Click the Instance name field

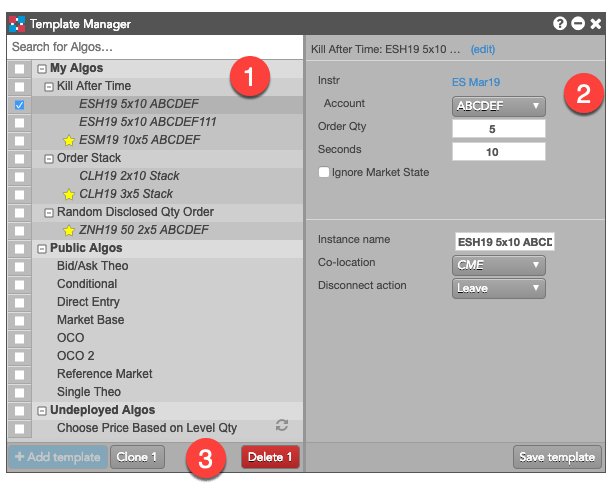point(504,242)
